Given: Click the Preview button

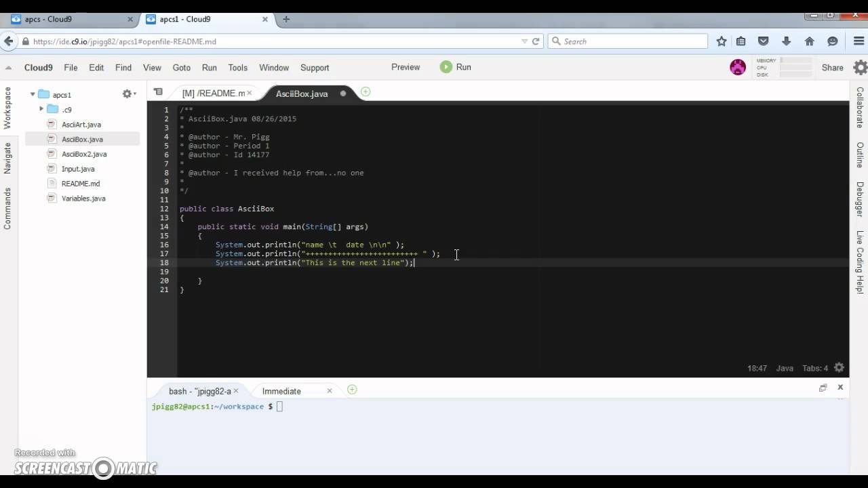Looking at the screenshot, I should click(x=406, y=67).
